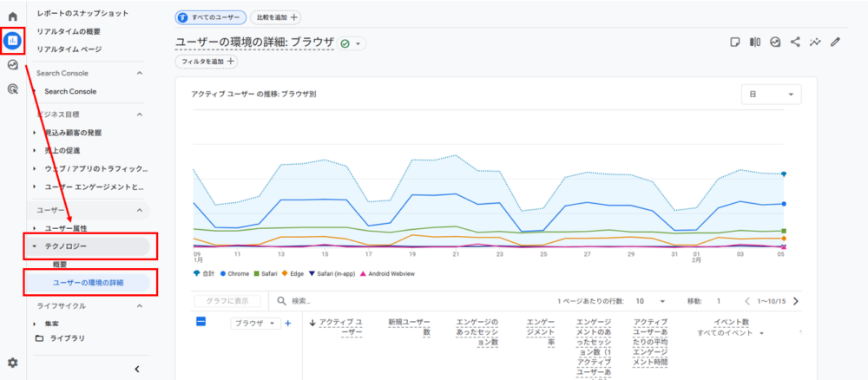Click the pencil customize report icon

tap(835, 42)
